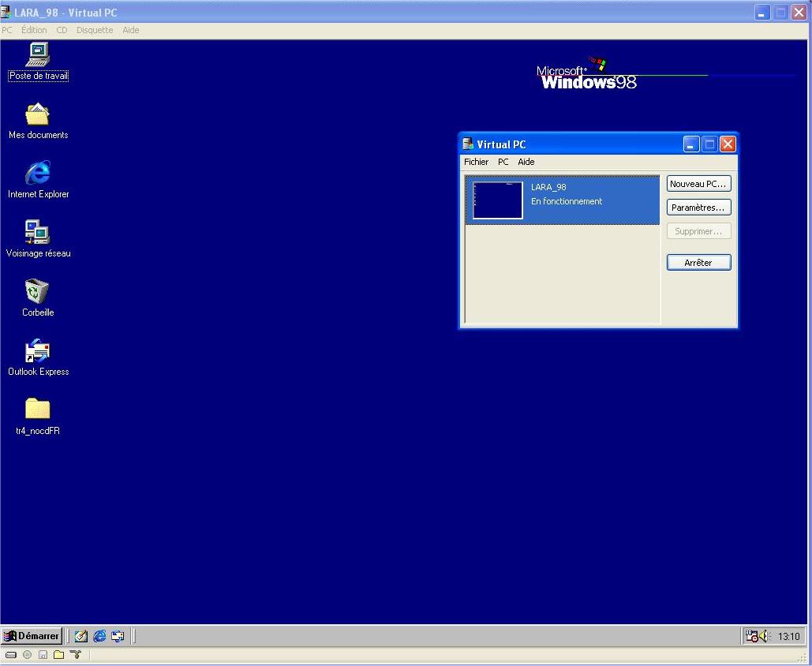Image resolution: width=812 pixels, height=666 pixels.
Task: Click the Nouveau PC... button
Action: point(698,184)
